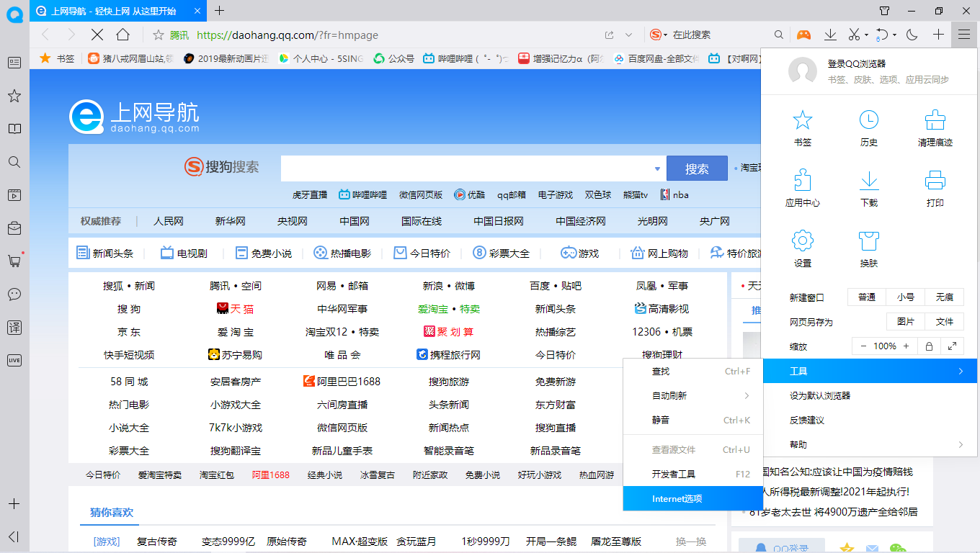Click the home button icon
Viewport: 980px width, 553px height.
tap(122, 35)
